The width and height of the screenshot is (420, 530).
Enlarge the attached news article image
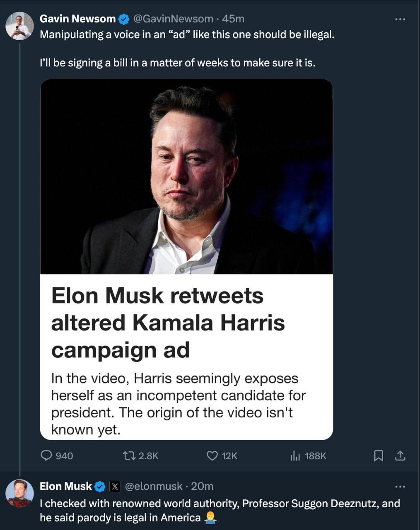(x=186, y=259)
